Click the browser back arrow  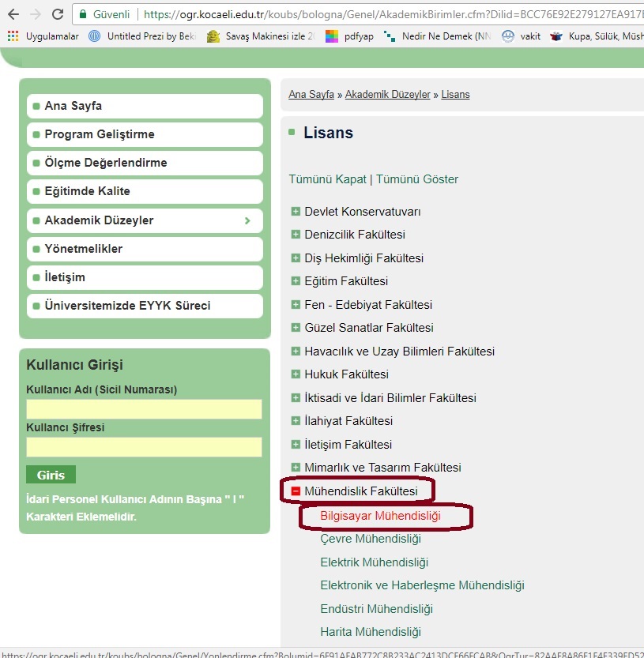13,14
